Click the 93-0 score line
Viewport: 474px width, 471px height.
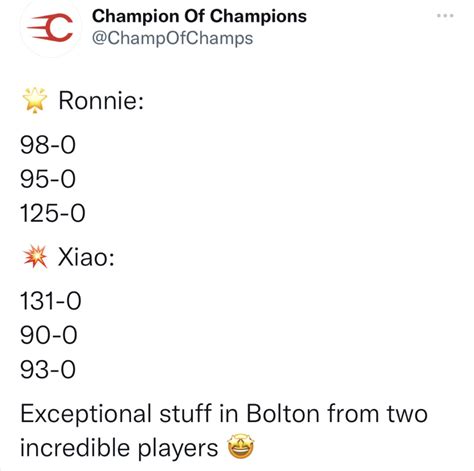coord(48,369)
